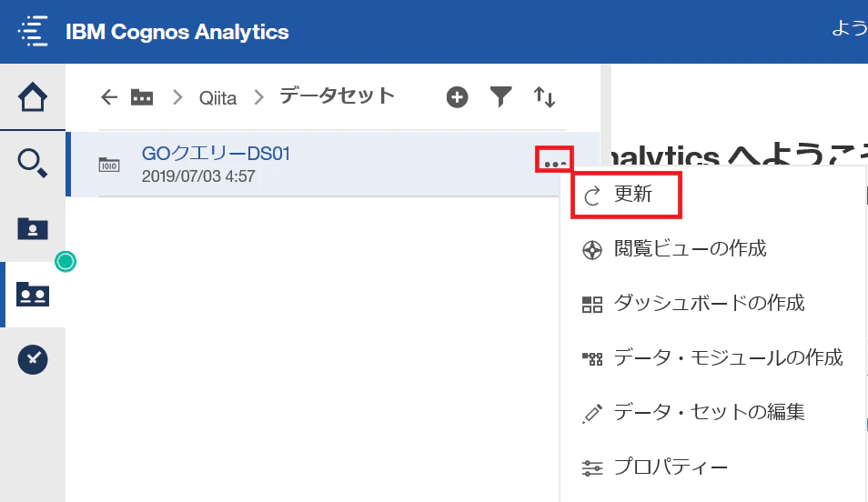Open the sort arrows icon
Screen dimensions: 868x502
[544, 97]
